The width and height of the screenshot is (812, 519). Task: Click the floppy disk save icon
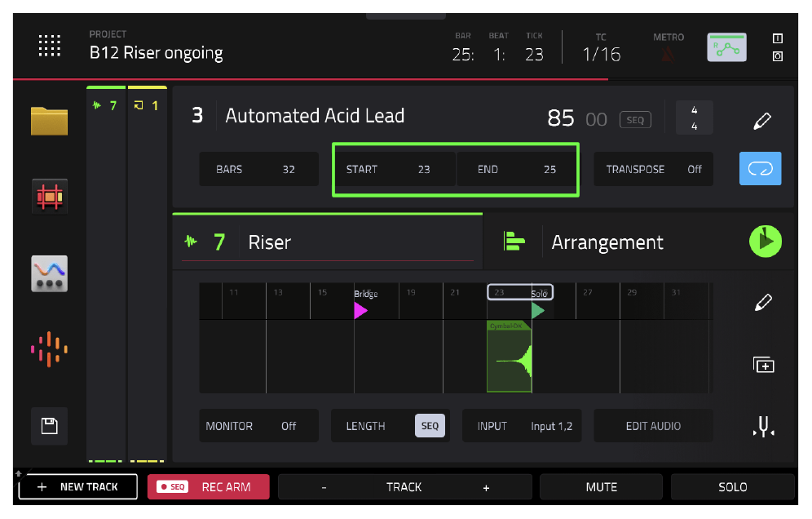tap(49, 426)
